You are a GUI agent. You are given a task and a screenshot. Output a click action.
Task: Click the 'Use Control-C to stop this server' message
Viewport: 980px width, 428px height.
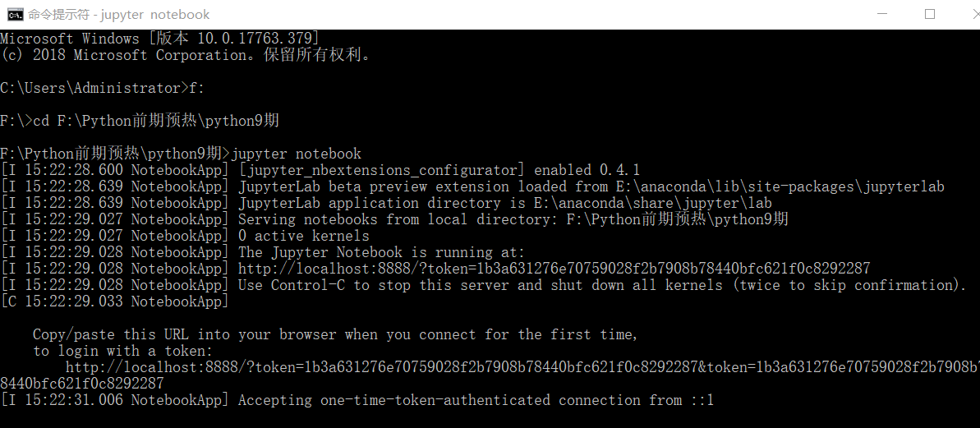click(x=603, y=285)
